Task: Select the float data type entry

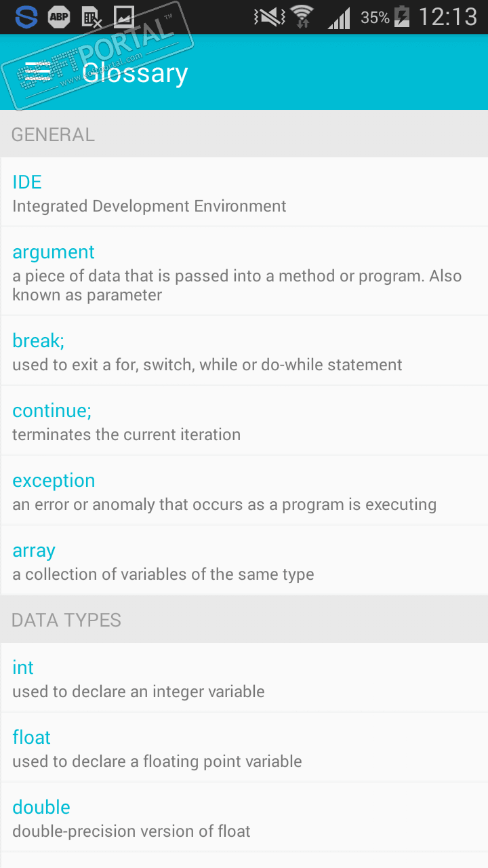Action: (244, 748)
